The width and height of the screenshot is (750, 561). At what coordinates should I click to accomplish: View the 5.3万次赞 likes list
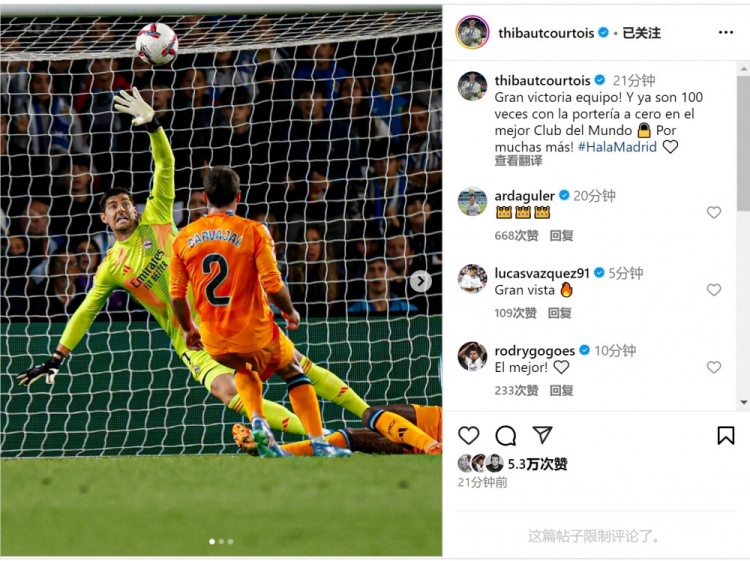pos(537,464)
